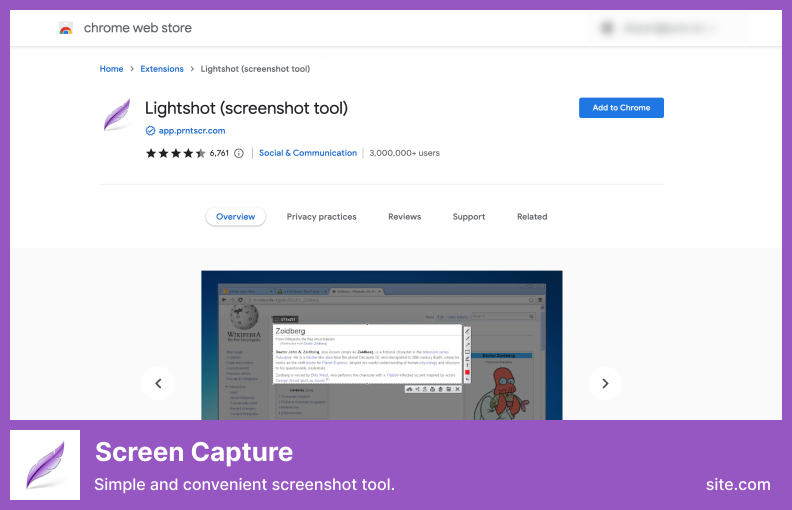Click the Simple and convenient screenshot tool caption
The width and height of the screenshot is (792, 510).
click(x=244, y=484)
